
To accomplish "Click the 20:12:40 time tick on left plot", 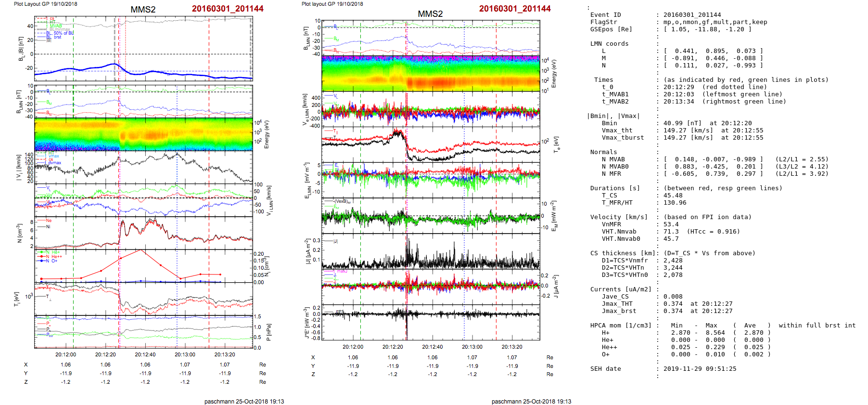I will tap(145, 354).
